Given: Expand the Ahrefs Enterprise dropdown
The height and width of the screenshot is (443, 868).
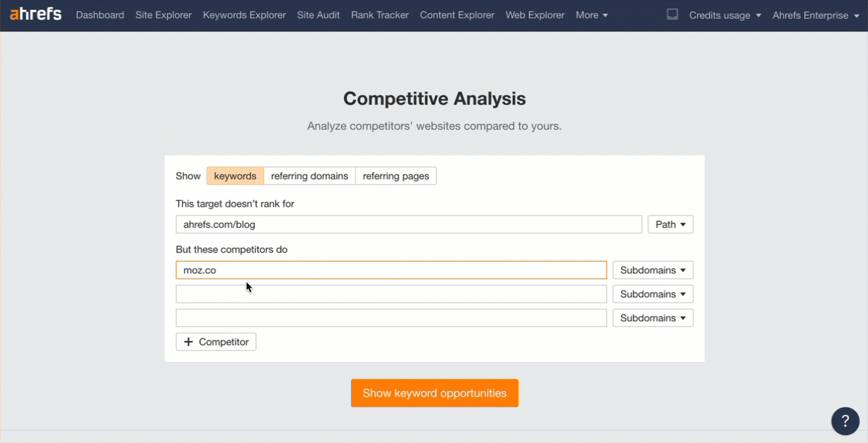Looking at the screenshot, I should click(x=815, y=14).
